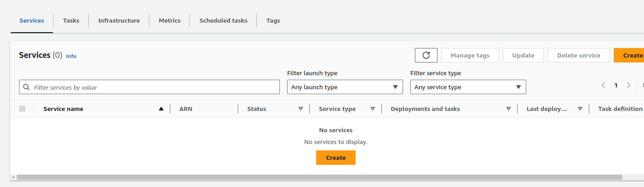Toggle the select all services checkbox
The height and width of the screenshot is (187, 644).
(x=22, y=109)
